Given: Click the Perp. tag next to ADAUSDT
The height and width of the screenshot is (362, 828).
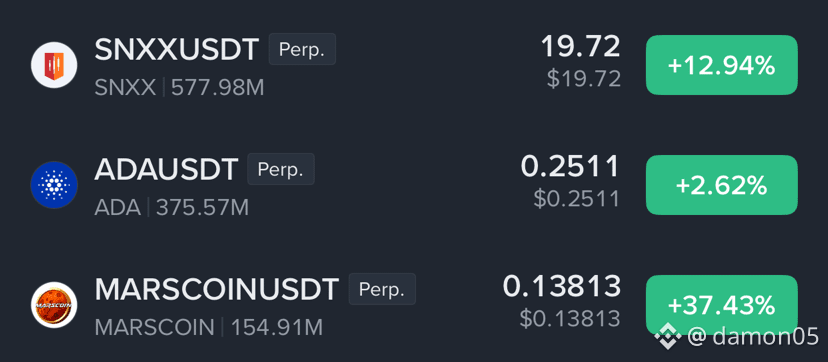Looking at the screenshot, I should point(281,169).
